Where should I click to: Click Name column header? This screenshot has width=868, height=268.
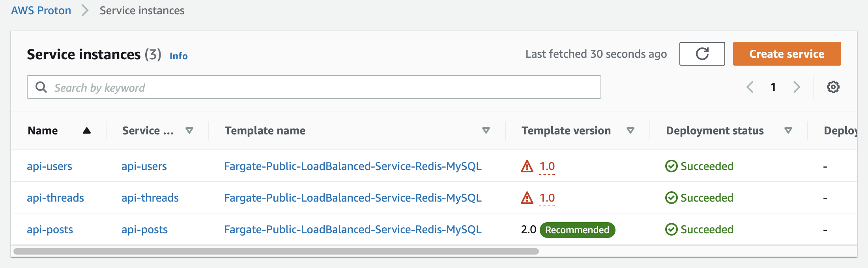(43, 130)
